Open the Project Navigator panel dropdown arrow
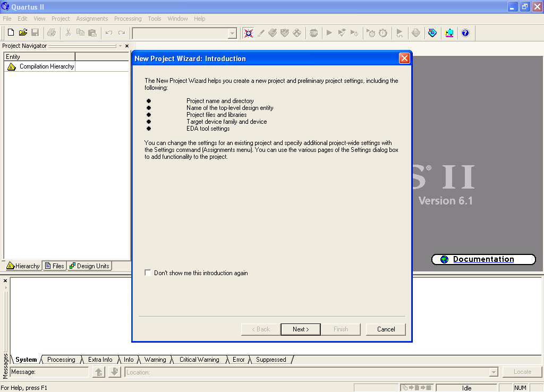The image size is (544, 392). 121,46
